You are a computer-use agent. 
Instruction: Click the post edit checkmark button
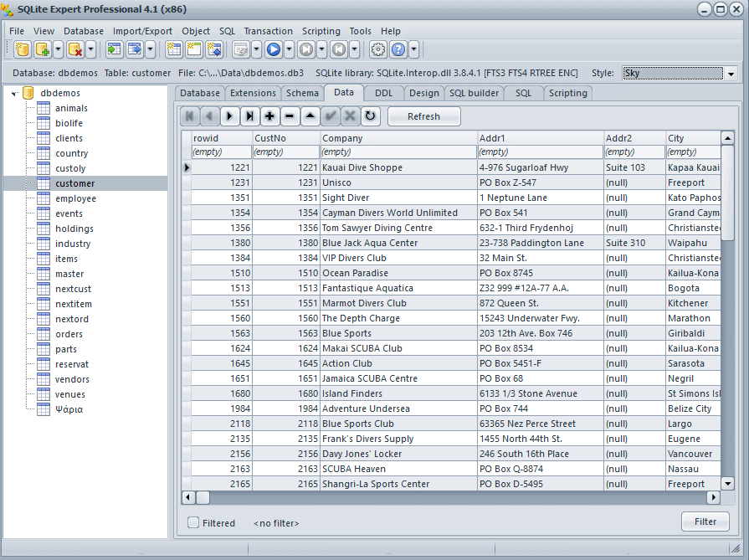pos(330,116)
